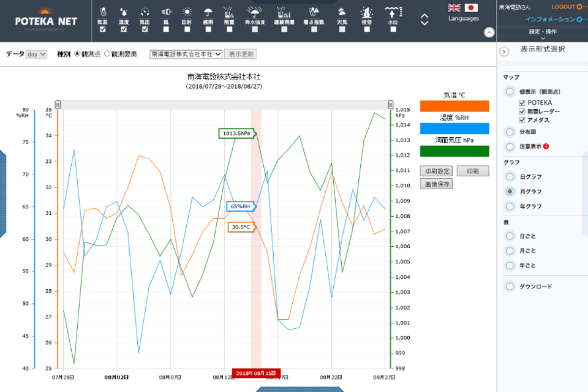Screen dimensions: 588x392
Task: Select the 観測要素 radio button
Action: point(107,54)
